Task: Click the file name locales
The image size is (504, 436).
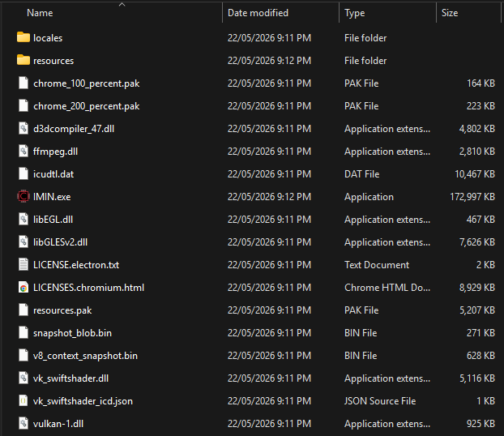Action: 48,38
